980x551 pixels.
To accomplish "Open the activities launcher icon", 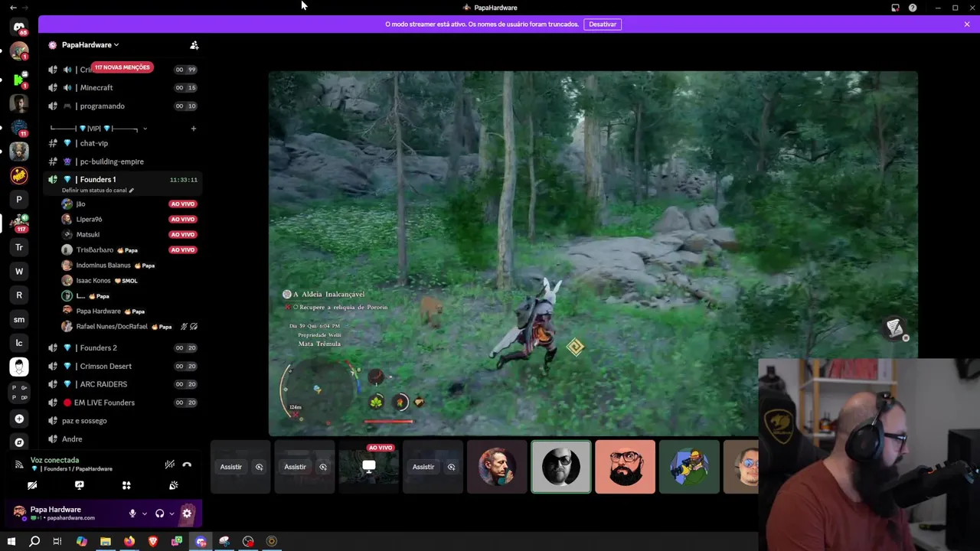I will [x=126, y=485].
